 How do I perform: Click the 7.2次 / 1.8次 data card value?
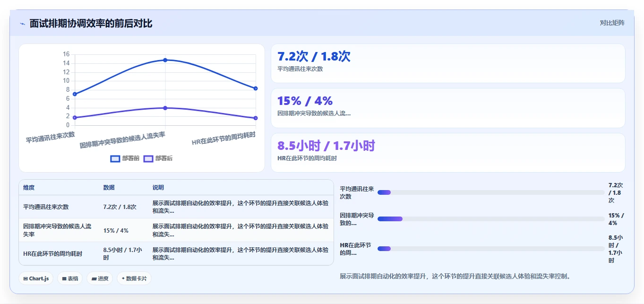(314, 56)
